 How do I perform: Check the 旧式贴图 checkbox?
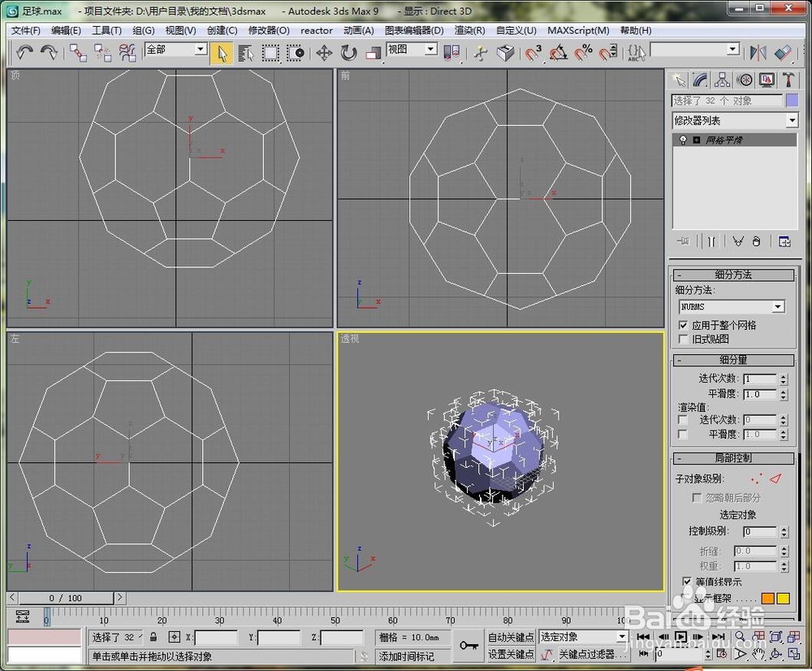[x=683, y=340]
